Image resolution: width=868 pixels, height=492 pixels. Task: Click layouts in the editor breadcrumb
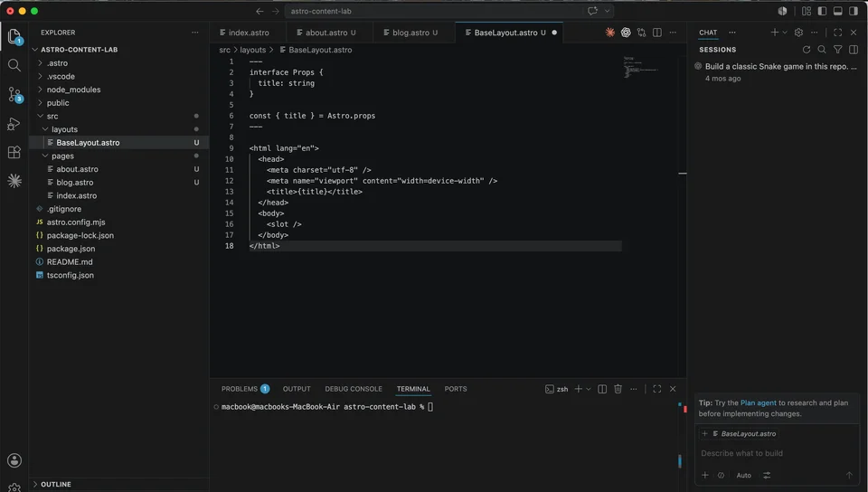tap(253, 50)
